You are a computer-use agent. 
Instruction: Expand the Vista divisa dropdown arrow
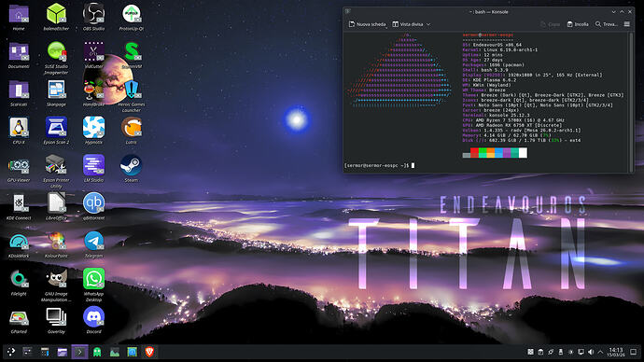(x=428, y=24)
